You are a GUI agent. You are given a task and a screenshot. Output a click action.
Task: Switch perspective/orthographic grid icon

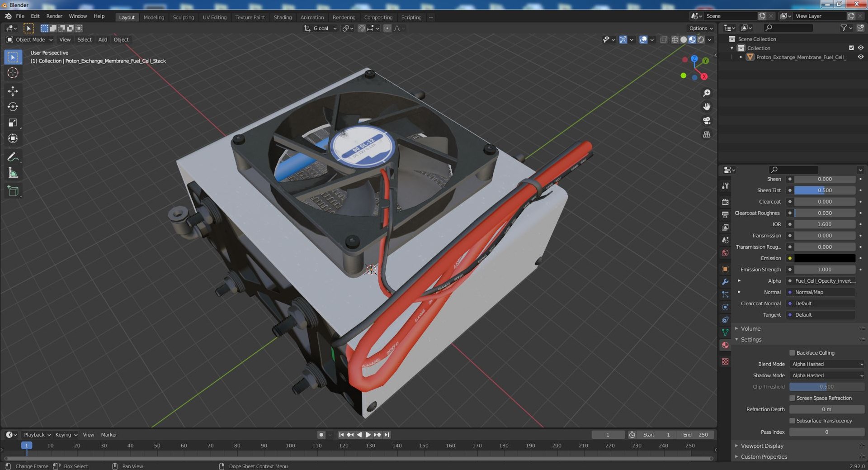(707, 135)
